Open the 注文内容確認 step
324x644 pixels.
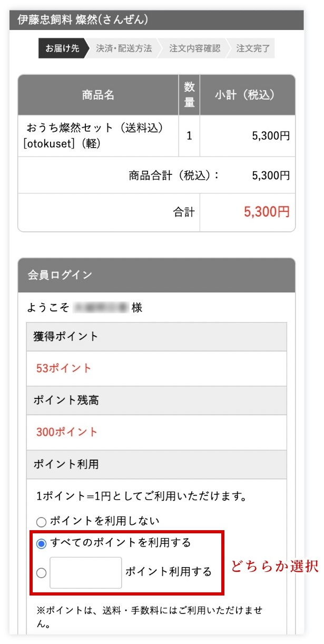pyautogui.click(x=194, y=48)
